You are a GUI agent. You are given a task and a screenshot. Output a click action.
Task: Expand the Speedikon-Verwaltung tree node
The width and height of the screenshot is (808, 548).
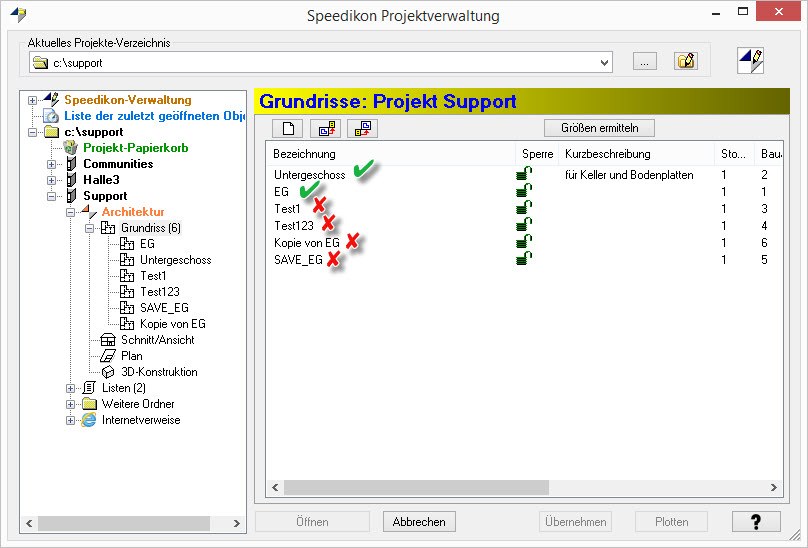coord(32,100)
